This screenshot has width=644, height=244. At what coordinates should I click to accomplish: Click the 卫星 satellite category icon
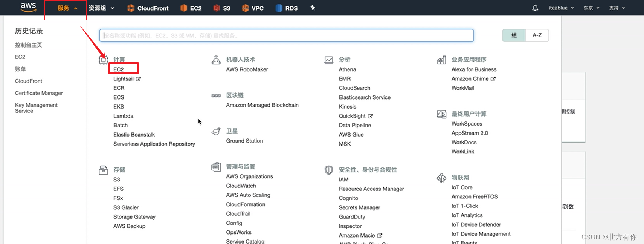click(x=216, y=131)
